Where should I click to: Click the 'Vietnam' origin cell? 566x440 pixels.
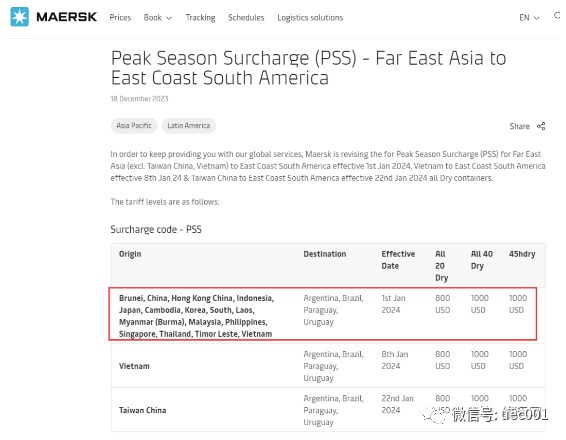pos(134,366)
